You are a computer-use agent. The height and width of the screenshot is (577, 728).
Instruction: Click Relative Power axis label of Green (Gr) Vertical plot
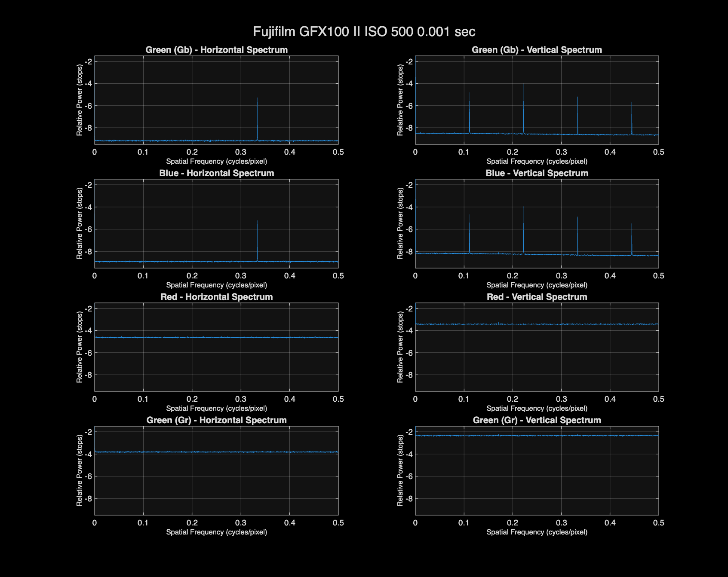(x=400, y=470)
